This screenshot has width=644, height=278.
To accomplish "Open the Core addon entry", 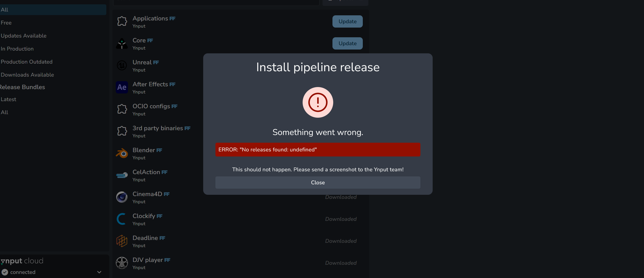I will [241, 43].
